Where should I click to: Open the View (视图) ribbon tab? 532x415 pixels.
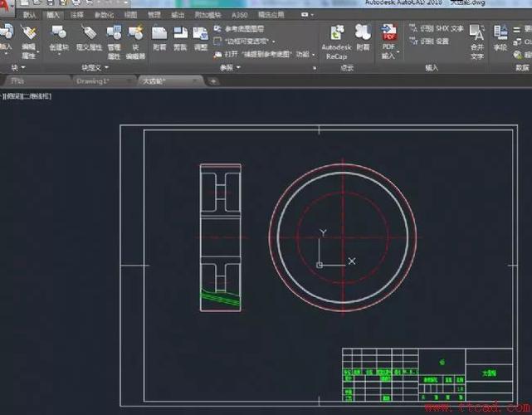click(130, 15)
